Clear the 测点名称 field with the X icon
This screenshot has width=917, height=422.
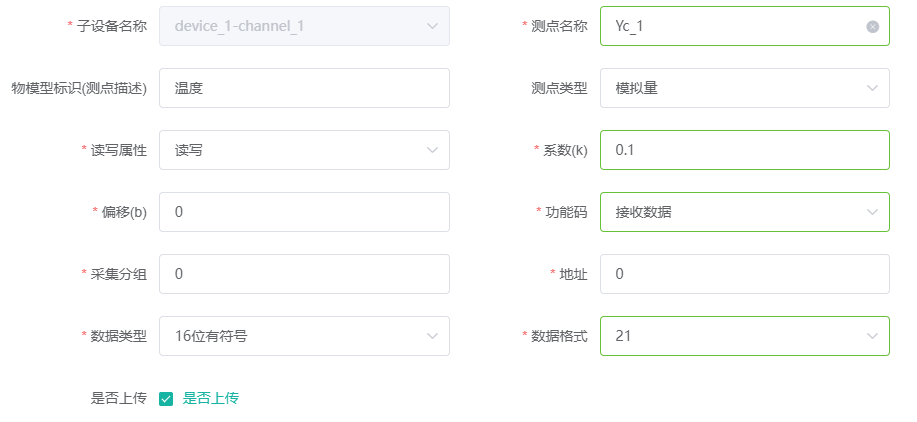click(872, 26)
